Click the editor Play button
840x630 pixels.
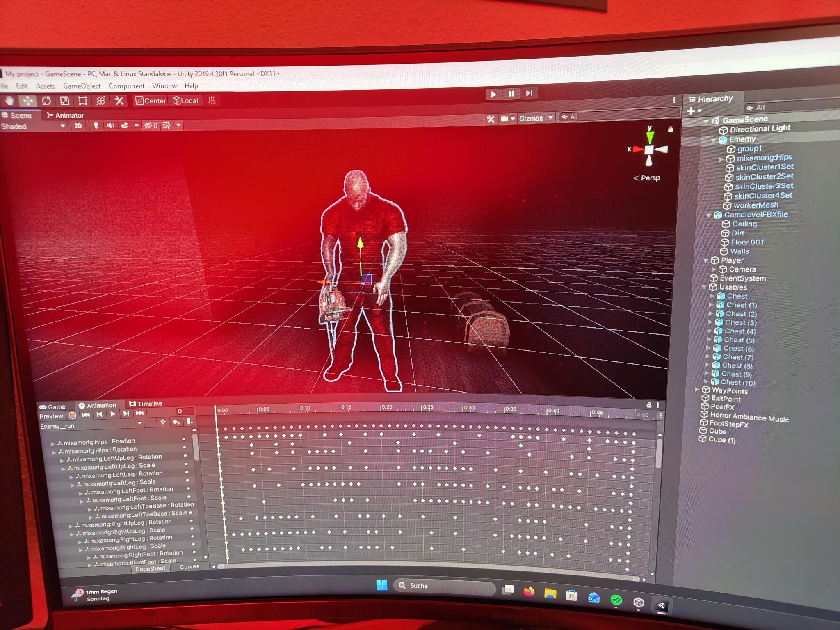tap(493, 94)
